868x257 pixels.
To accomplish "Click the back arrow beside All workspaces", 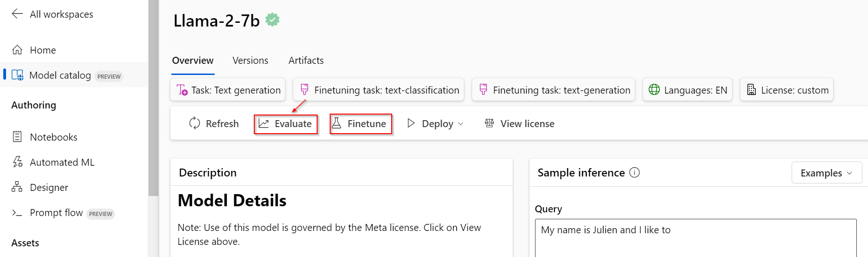I will pos(17,14).
